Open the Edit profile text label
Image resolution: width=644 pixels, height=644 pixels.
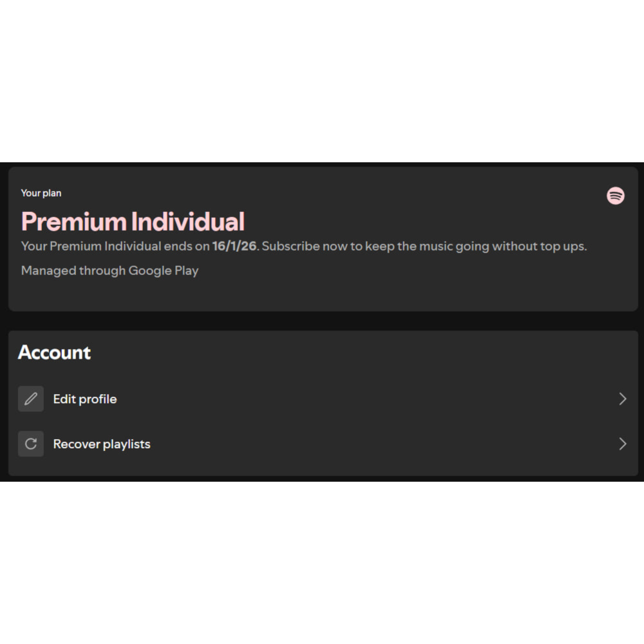85,399
